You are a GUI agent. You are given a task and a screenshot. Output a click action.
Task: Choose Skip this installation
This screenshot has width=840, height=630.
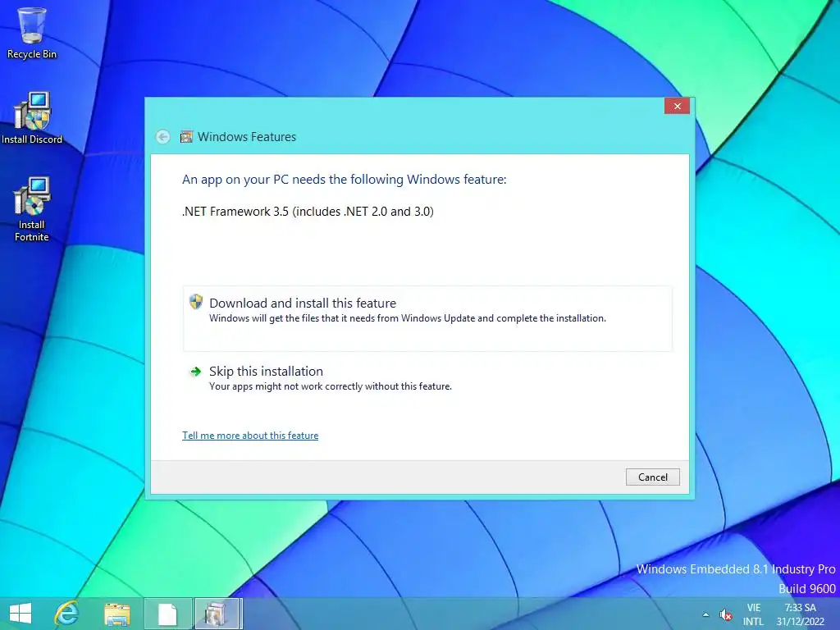(427, 378)
